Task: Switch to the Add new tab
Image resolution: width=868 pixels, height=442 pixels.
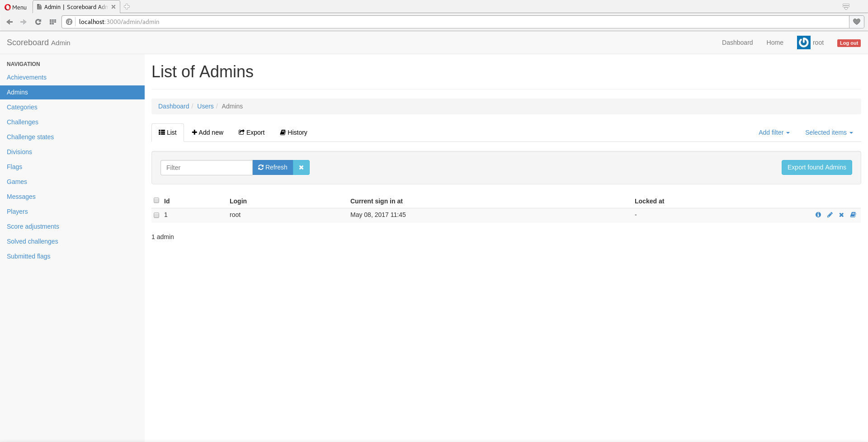Action: [208, 132]
